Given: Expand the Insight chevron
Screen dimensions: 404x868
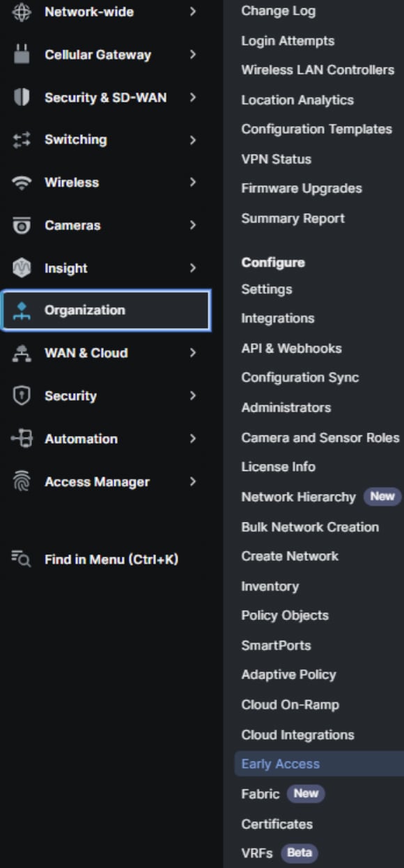Looking at the screenshot, I should tap(193, 268).
